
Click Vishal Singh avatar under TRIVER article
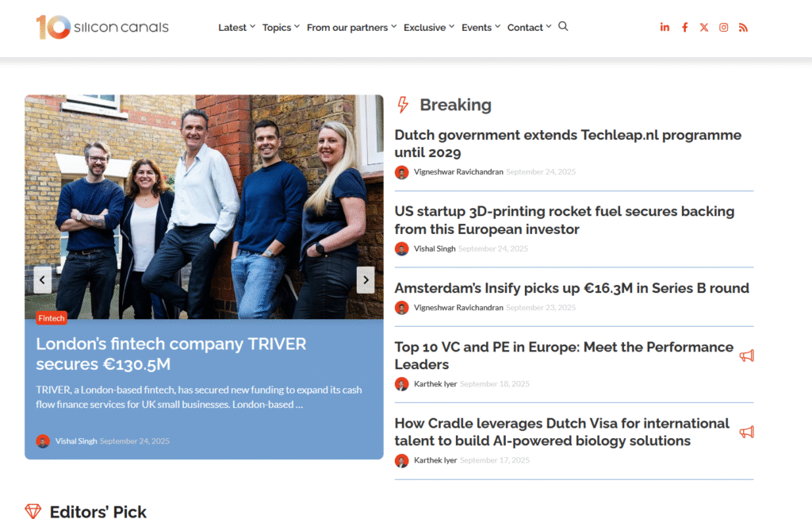(x=43, y=441)
